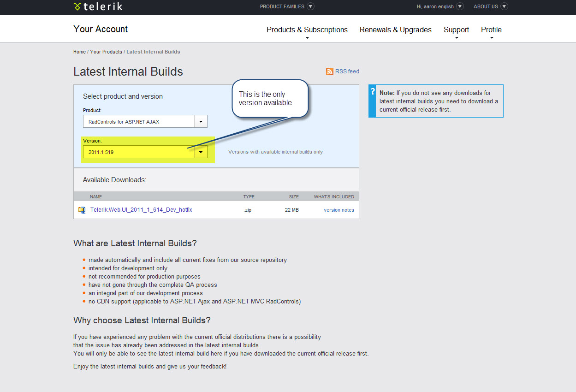The width and height of the screenshot is (576, 392).
Task: Open the Renewals & Upgrades menu
Action: coord(396,30)
